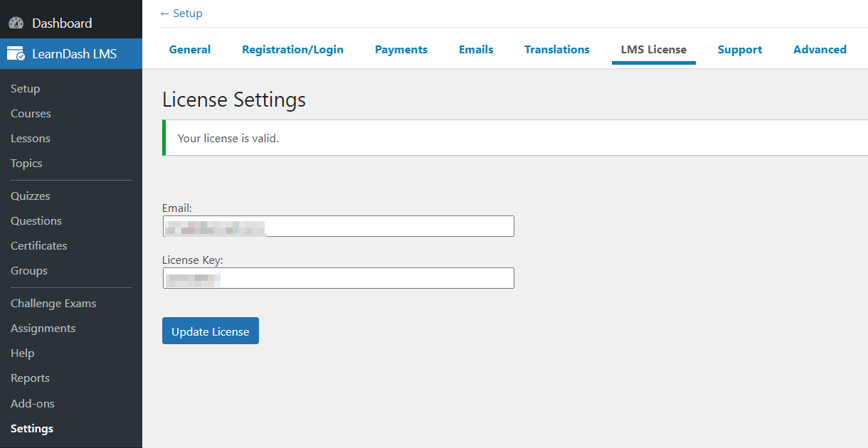Open the Questions page

36,221
